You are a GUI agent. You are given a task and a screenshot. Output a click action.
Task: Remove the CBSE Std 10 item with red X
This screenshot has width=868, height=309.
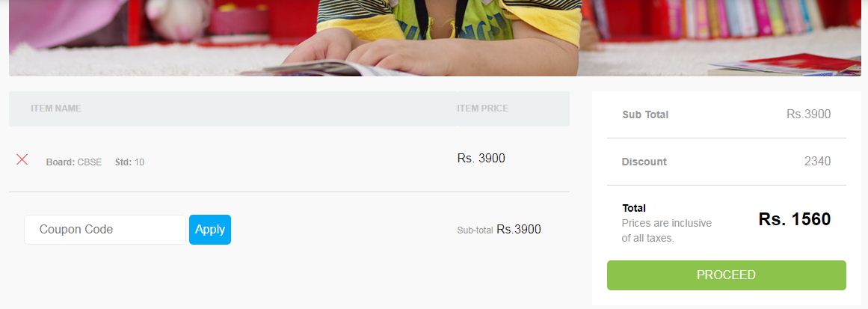[22, 159]
